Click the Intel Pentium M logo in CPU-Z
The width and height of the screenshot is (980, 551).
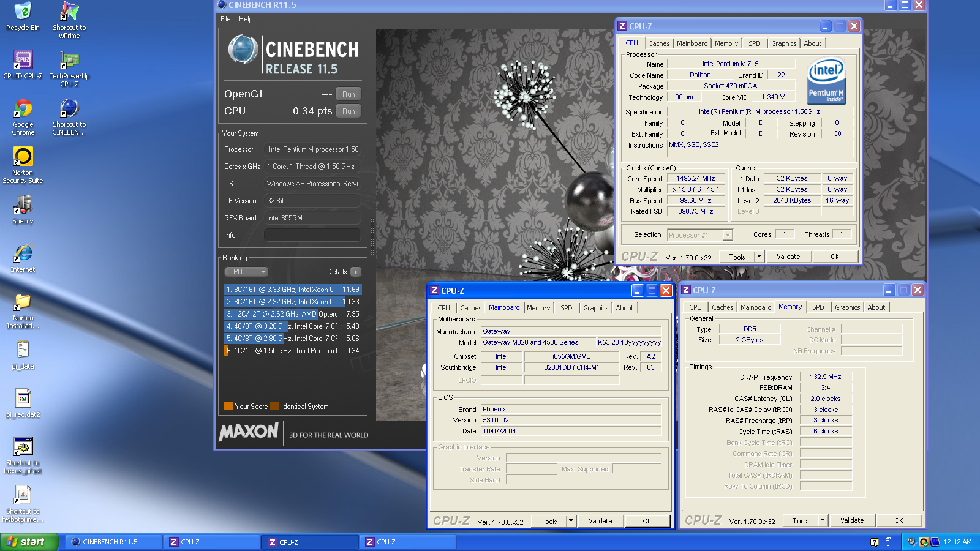pos(826,80)
